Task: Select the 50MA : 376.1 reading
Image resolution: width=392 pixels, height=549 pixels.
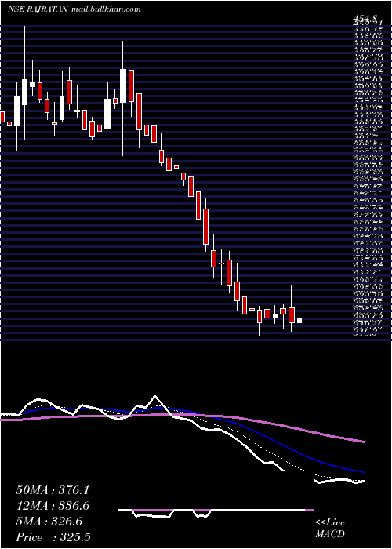Action: 53,490
